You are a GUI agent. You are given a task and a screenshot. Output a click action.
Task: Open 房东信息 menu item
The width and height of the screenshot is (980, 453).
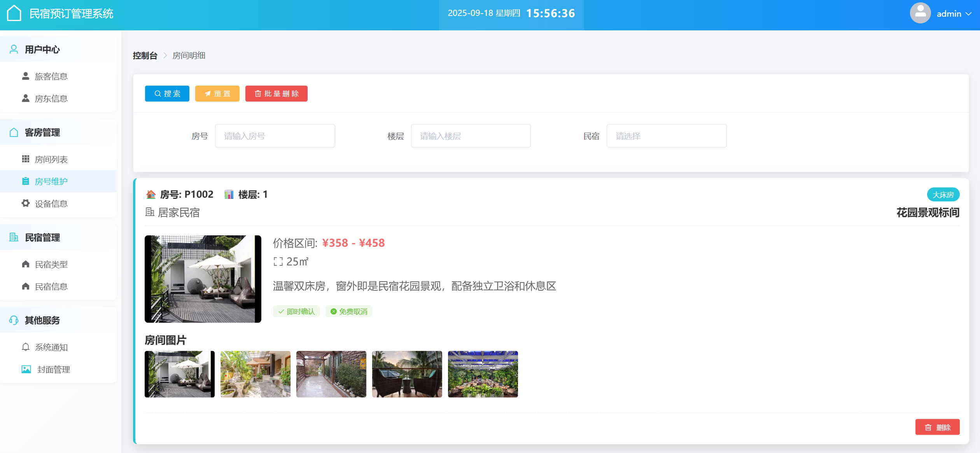(x=58, y=98)
